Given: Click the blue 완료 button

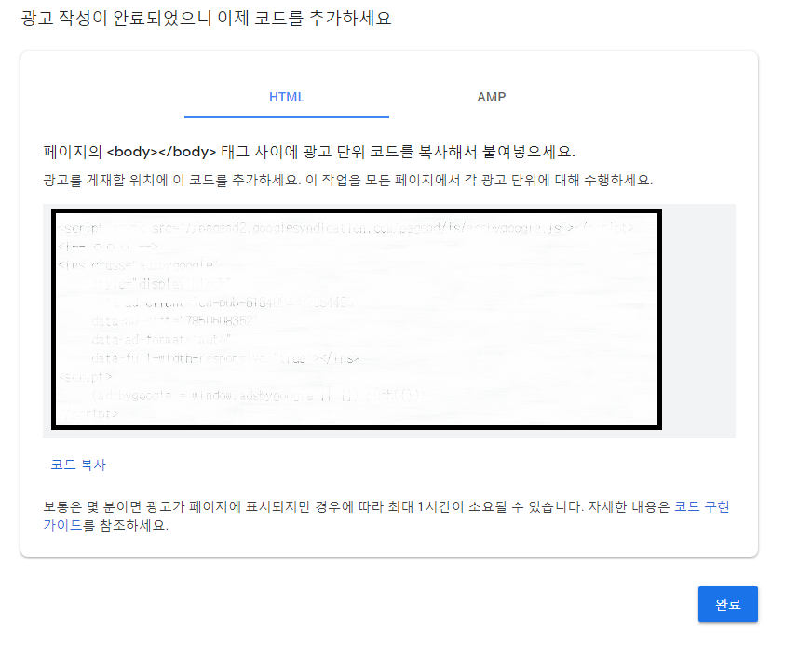Looking at the screenshot, I should tap(727, 604).
